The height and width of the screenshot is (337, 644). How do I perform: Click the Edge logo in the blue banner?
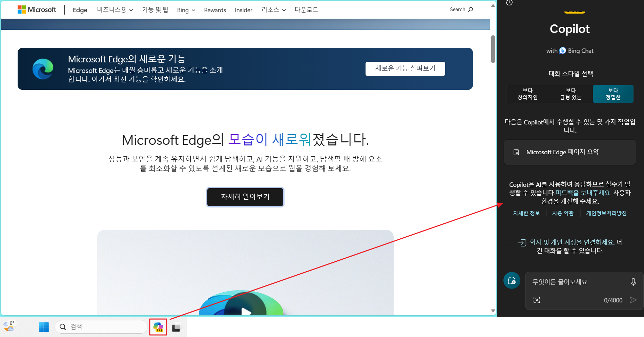(43, 69)
